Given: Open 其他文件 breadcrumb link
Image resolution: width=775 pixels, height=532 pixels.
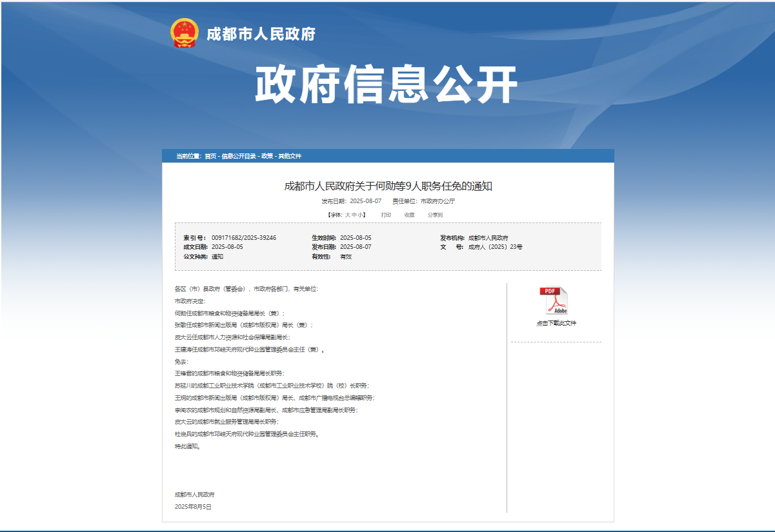Looking at the screenshot, I should (290, 156).
